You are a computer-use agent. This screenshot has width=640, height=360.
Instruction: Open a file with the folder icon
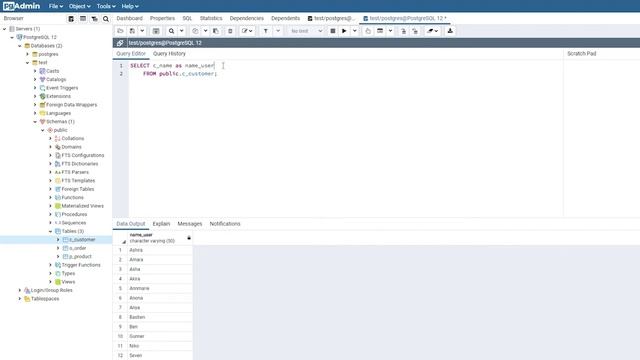120,31
